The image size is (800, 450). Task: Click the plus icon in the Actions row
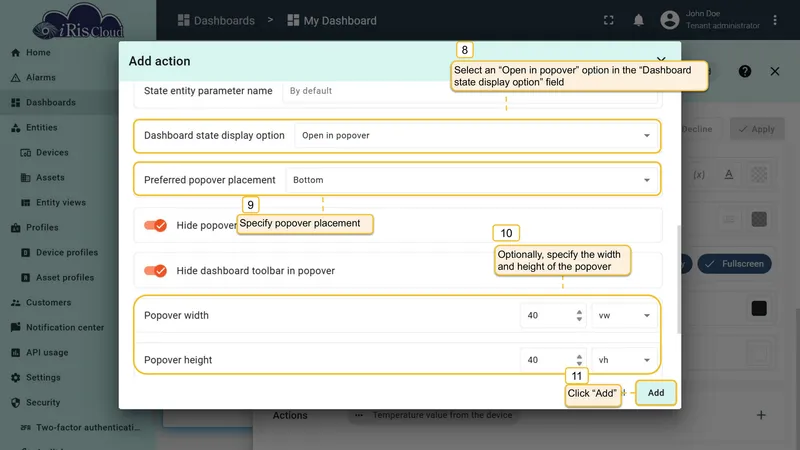tap(761, 415)
